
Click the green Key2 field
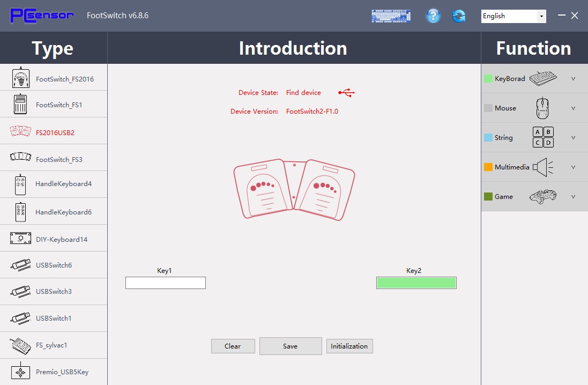click(416, 283)
